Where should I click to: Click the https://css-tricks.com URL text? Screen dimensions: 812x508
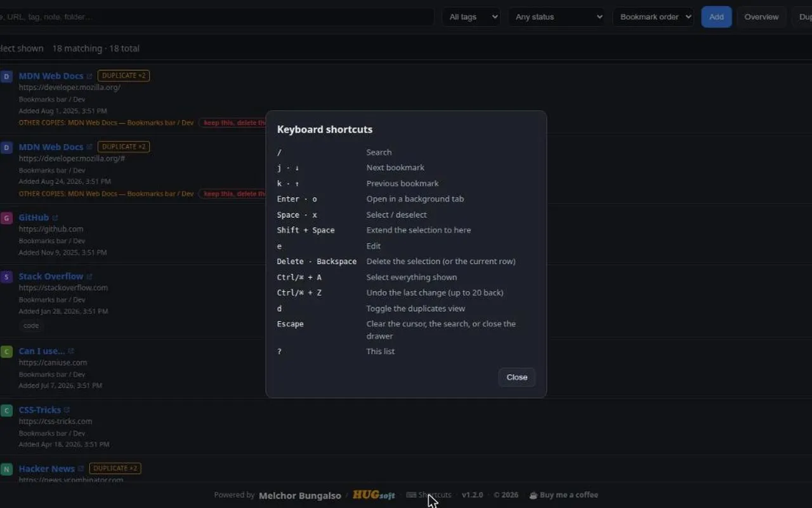(55, 421)
